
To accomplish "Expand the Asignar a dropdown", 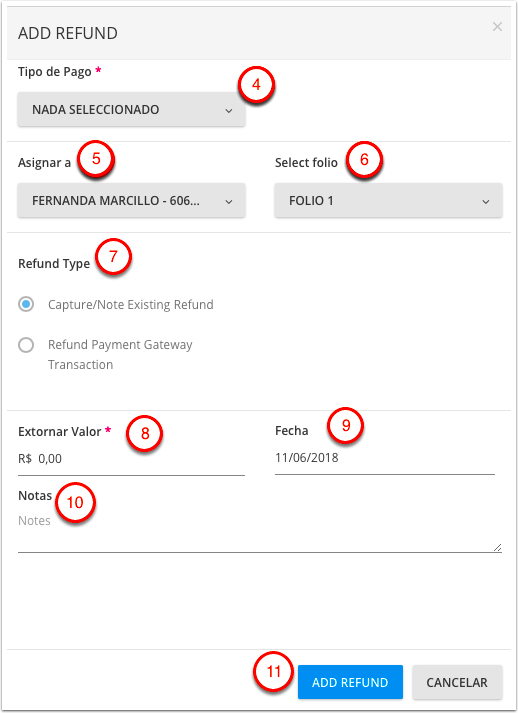I will (x=131, y=201).
